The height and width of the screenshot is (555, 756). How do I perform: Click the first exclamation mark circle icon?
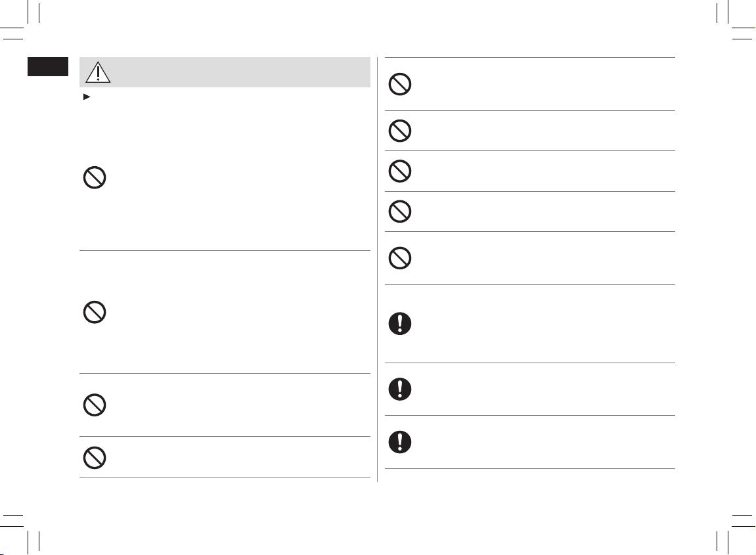pyautogui.click(x=401, y=324)
